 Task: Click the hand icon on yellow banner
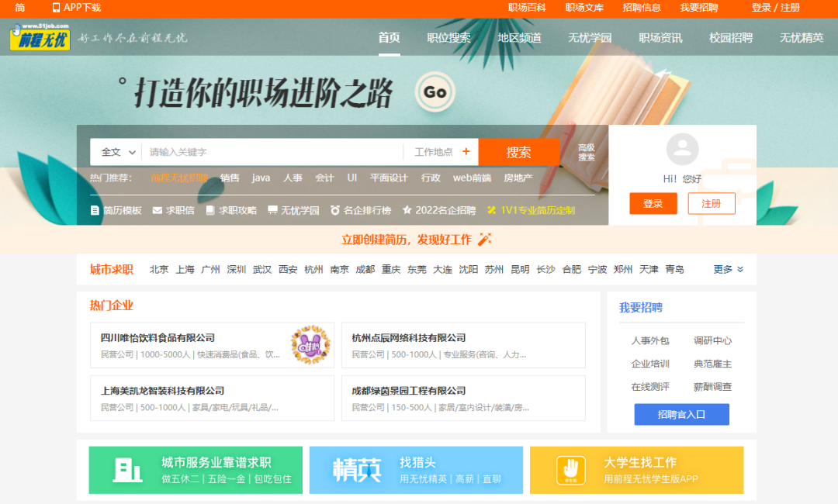coord(571,470)
